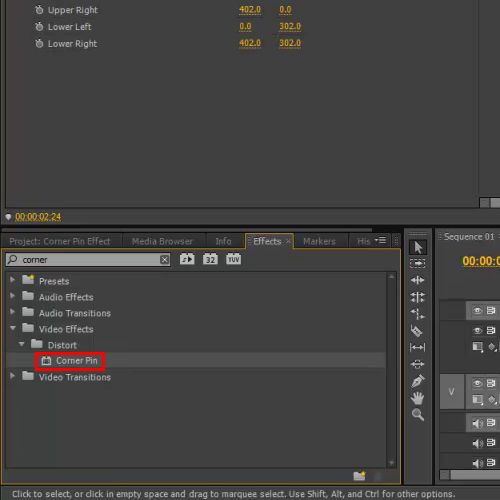Toggle top video track eye visibility
Viewport: 500px width, 500px height.
(x=477, y=311)
